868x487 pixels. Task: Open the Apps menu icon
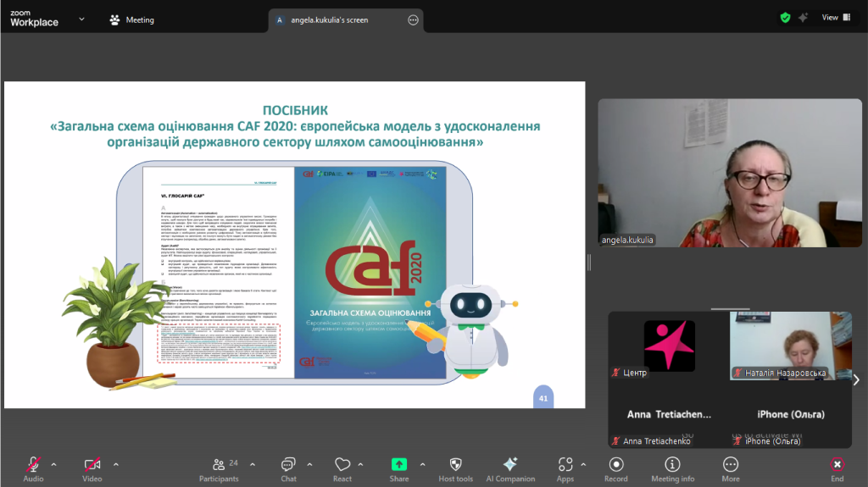[x=565, y=465]
